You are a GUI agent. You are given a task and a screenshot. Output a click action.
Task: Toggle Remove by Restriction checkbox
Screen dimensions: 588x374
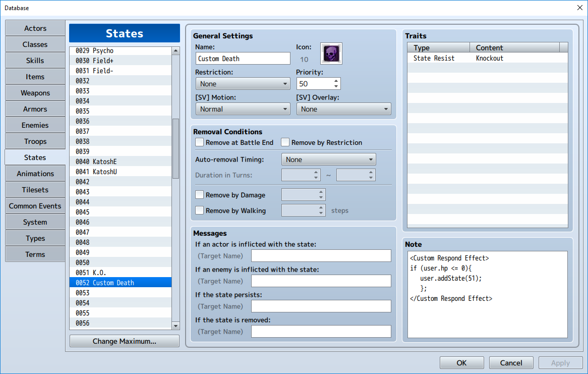pyautogui.click(x=285, y=142)
